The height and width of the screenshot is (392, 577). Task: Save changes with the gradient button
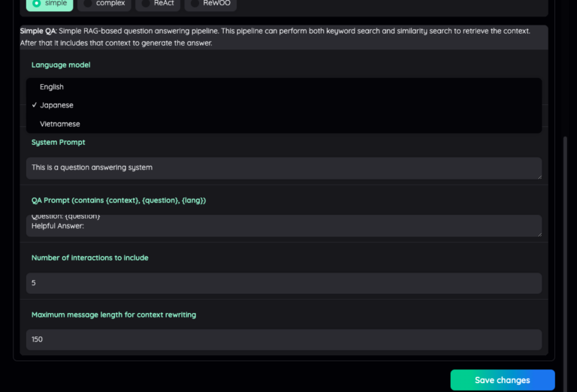point(503,380)
